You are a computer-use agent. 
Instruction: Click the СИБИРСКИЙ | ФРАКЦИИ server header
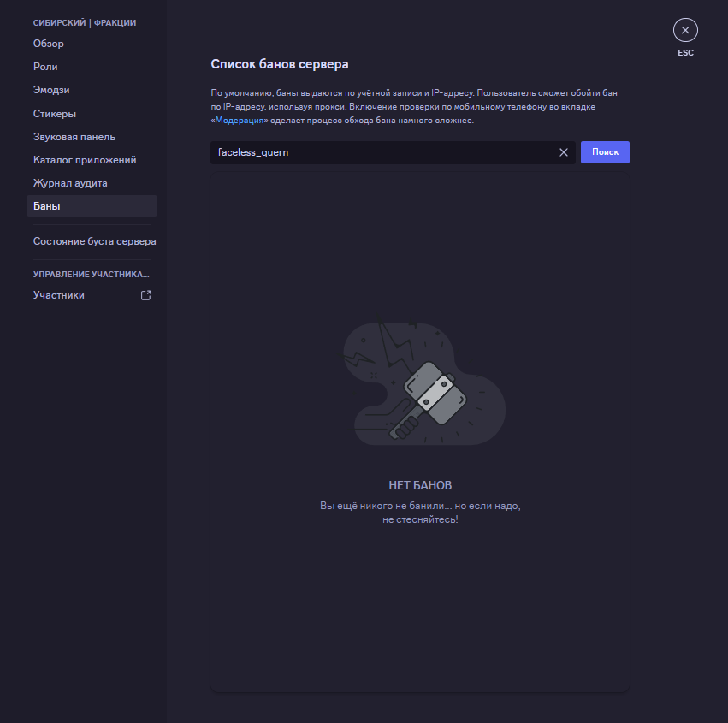[x=85, y=22]
